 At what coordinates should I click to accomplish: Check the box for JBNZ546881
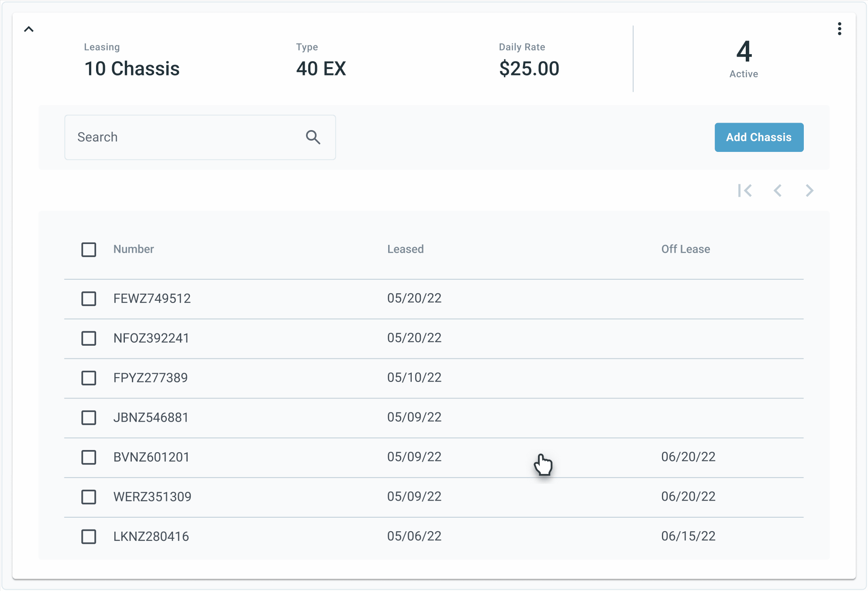(89, 418)
